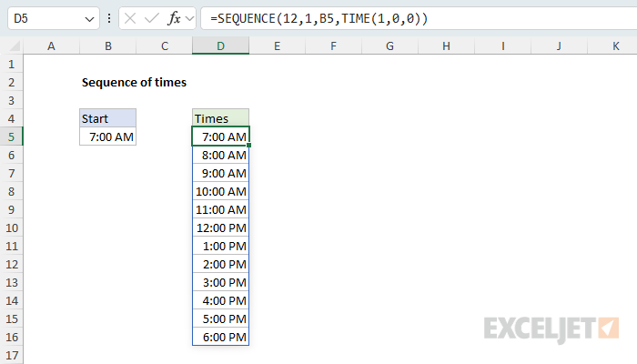This screenshot has width=637, height=364.
Task: Click the fill handle on cell D5
Action: click(x=249, y=145)
